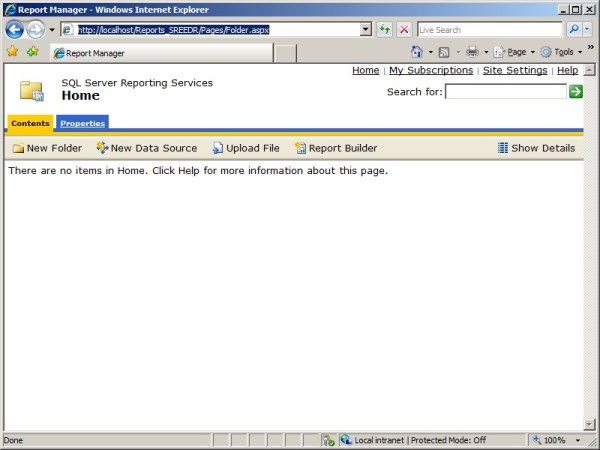Click the Live Search magnifier icon

575,30
